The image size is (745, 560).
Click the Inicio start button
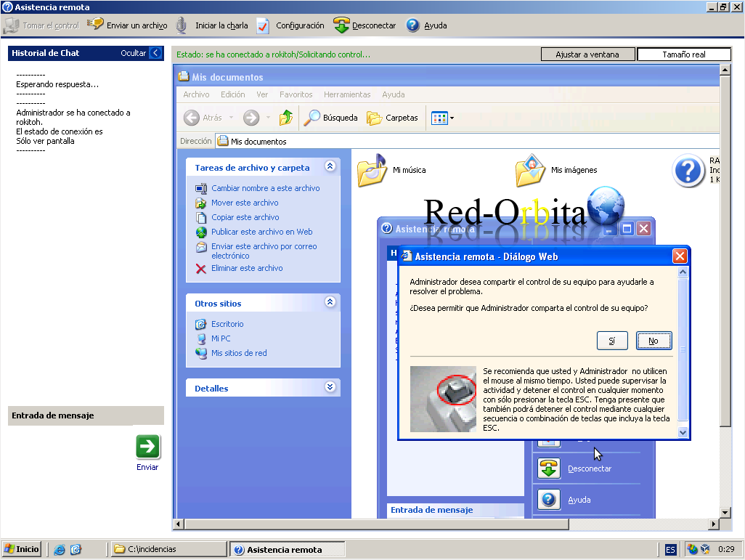[21, 549]
